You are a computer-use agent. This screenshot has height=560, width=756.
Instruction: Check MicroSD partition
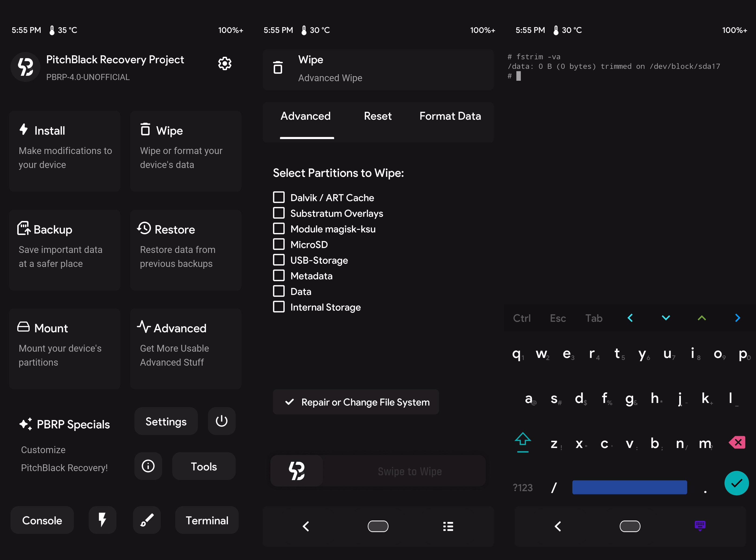point(279,244)
